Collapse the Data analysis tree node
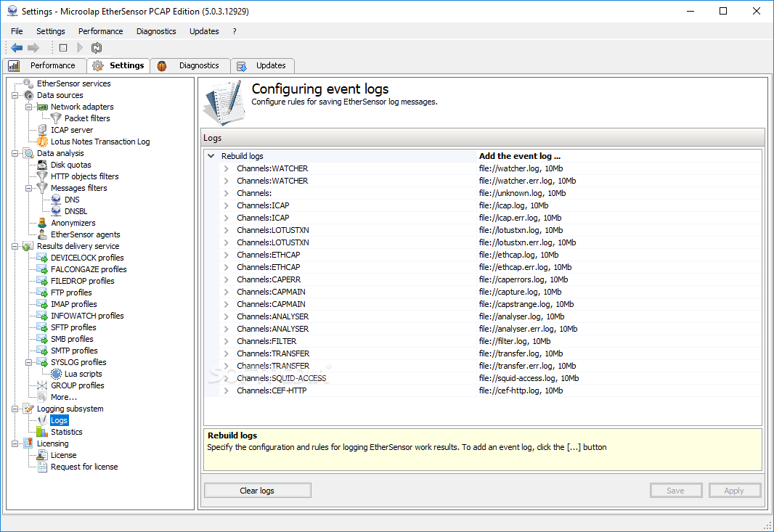Viewport: 774px width, 532px height. tap(15, 153)
